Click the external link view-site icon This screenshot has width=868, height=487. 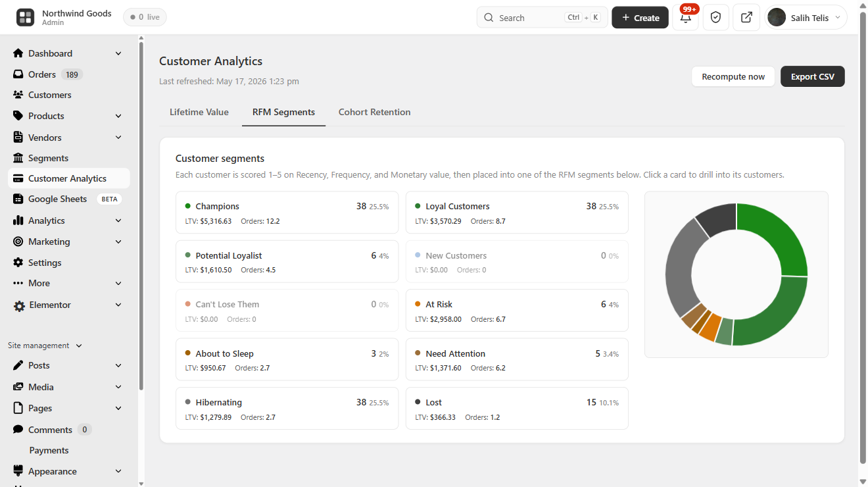pos(746,18)
